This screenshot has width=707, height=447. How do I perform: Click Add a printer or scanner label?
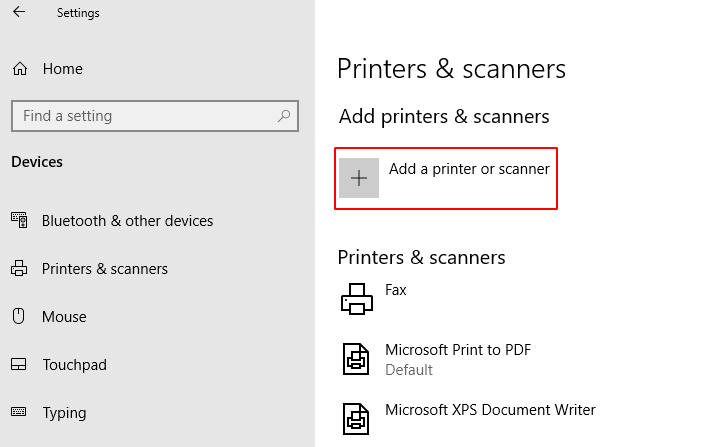[x=469, y=169]
